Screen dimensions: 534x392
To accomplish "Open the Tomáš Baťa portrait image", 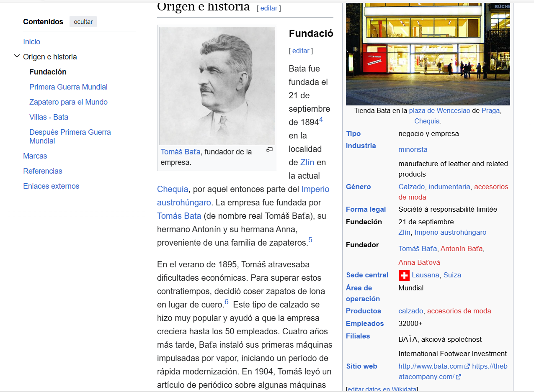I will tap(217, 86).
